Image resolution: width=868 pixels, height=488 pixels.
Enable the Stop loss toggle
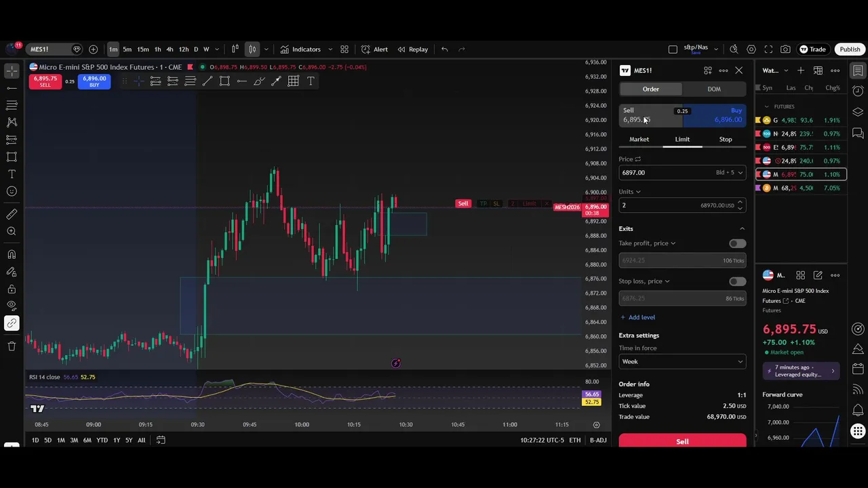(x=737, y=281)
